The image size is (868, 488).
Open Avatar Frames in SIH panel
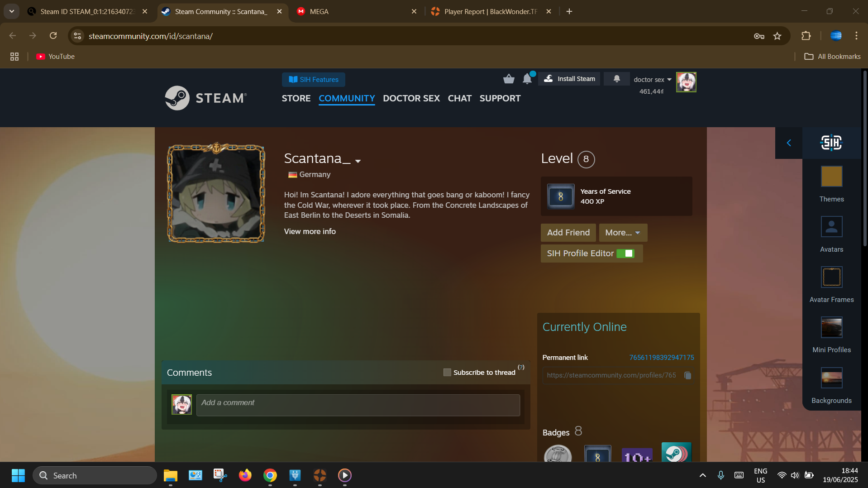[832, 285]
